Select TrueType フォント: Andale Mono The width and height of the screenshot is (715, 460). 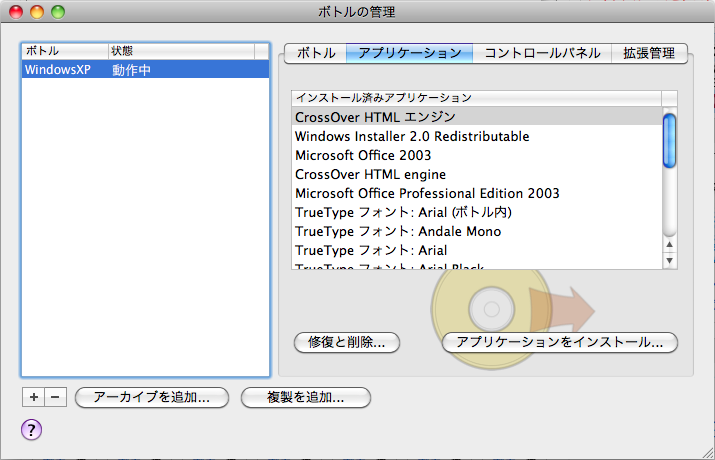(477, 232)
